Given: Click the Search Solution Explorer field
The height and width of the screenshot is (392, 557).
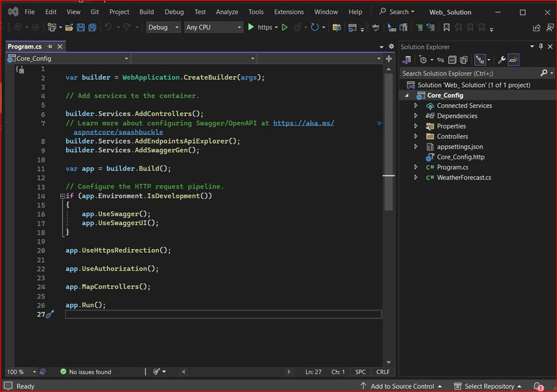Looking at the screenshot, I should [469, 73].
